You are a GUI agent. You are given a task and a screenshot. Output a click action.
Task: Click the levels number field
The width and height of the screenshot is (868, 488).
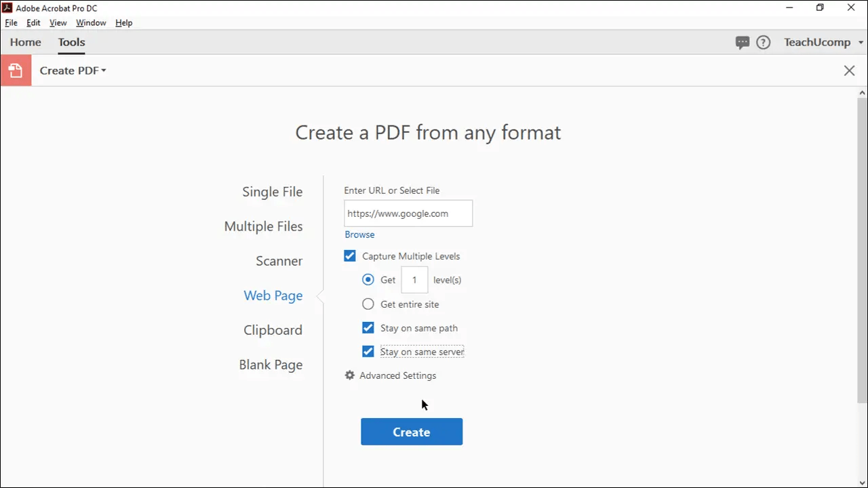tap(414, 279)
